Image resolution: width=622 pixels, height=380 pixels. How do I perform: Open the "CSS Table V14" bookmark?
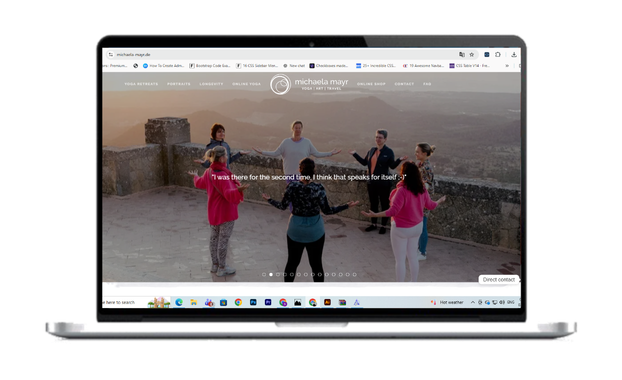click(469, 65)
